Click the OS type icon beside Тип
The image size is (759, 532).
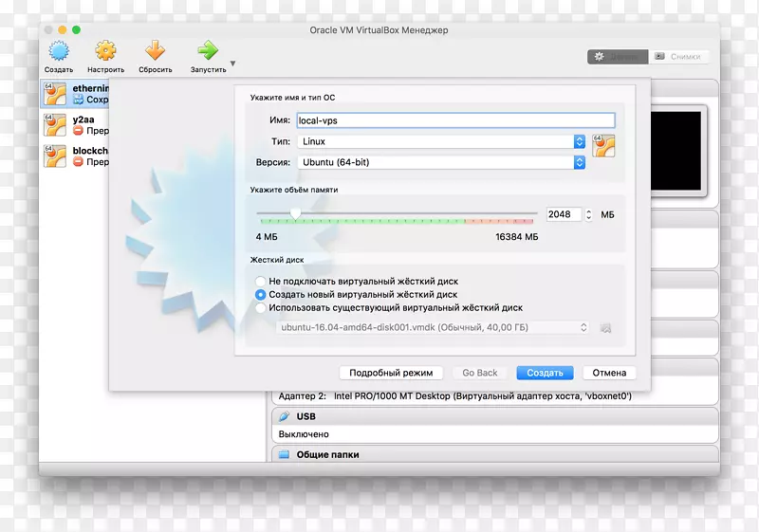[x=603, y=146]
